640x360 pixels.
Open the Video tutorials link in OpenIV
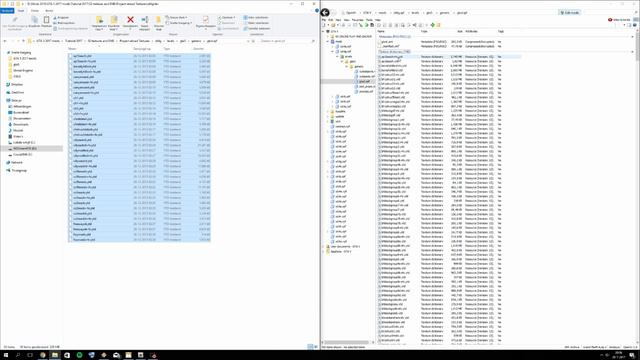(619, 20)
